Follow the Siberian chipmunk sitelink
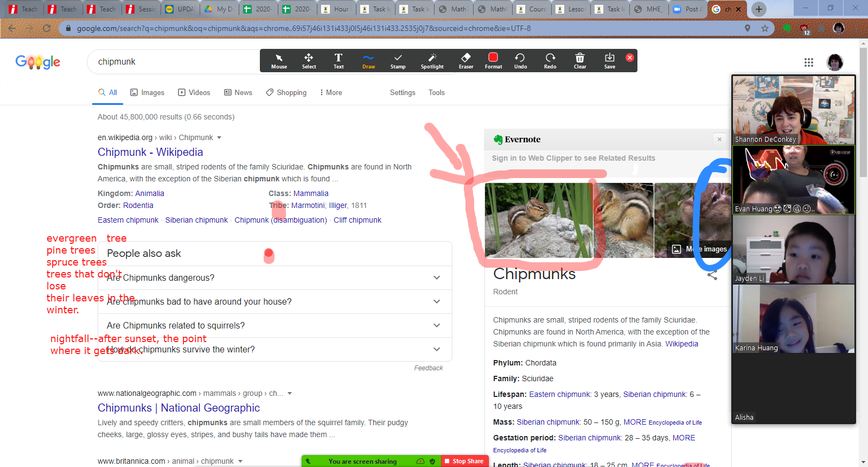The width and height of the screenshot is (868, 467). click(196, 220)
